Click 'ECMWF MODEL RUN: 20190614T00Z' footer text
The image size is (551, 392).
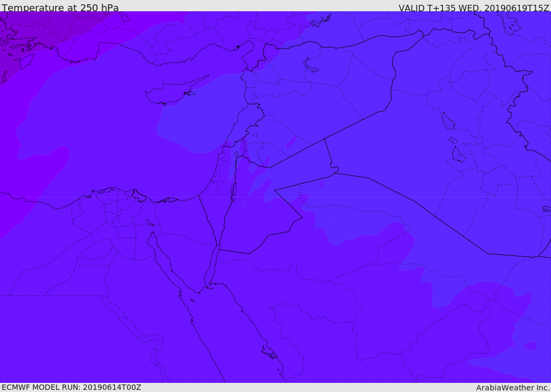pyautogui.click(x=72, y=387)
